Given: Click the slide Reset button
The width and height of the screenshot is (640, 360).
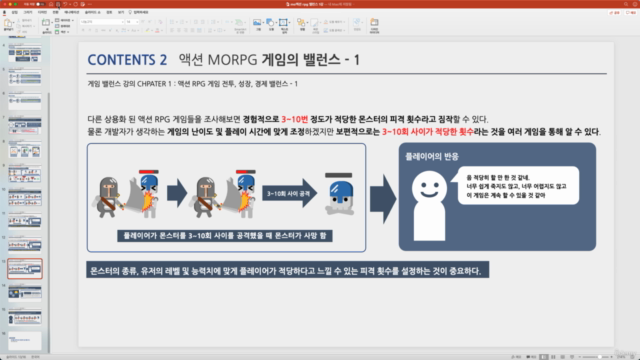Looking at the screenshot, I should (x=63, y=26).
